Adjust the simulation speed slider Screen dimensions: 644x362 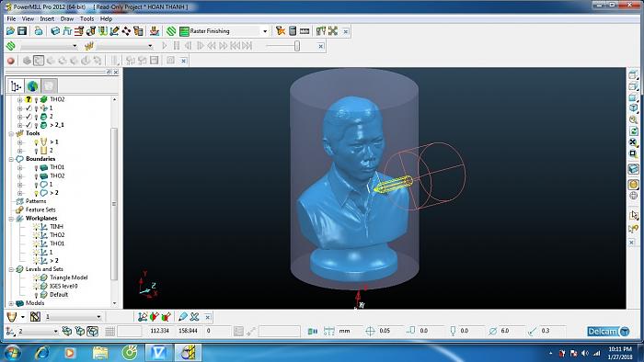(x=297, y=46)
